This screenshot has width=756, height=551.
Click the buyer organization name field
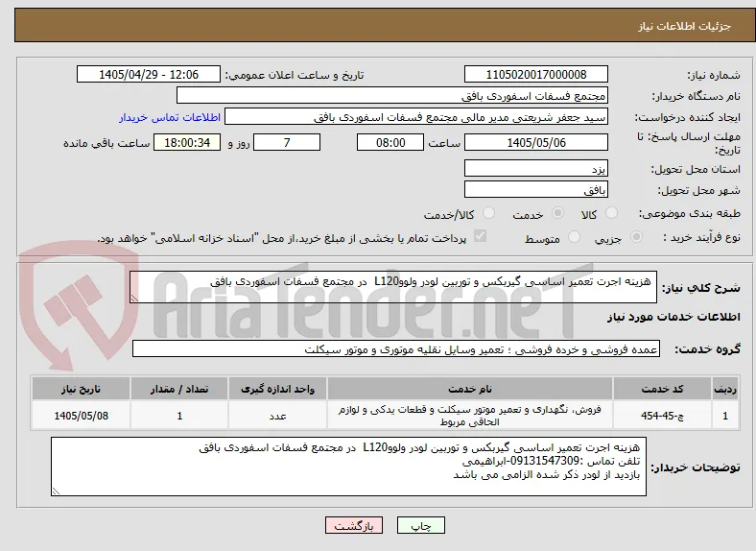[x=392, y=96]
